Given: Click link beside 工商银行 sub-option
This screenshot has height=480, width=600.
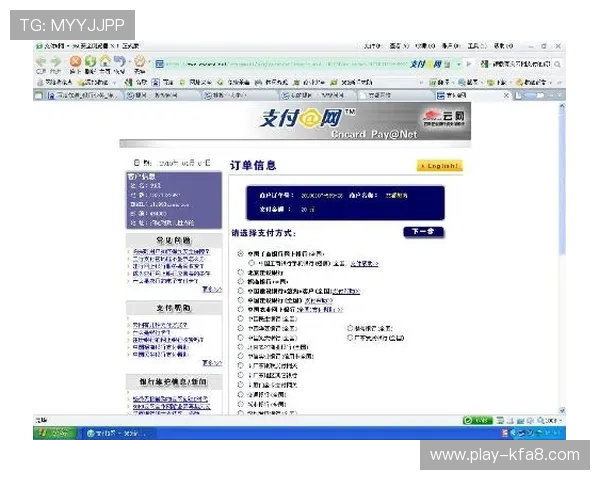Looking at the screenshot, I should (364, 263).
